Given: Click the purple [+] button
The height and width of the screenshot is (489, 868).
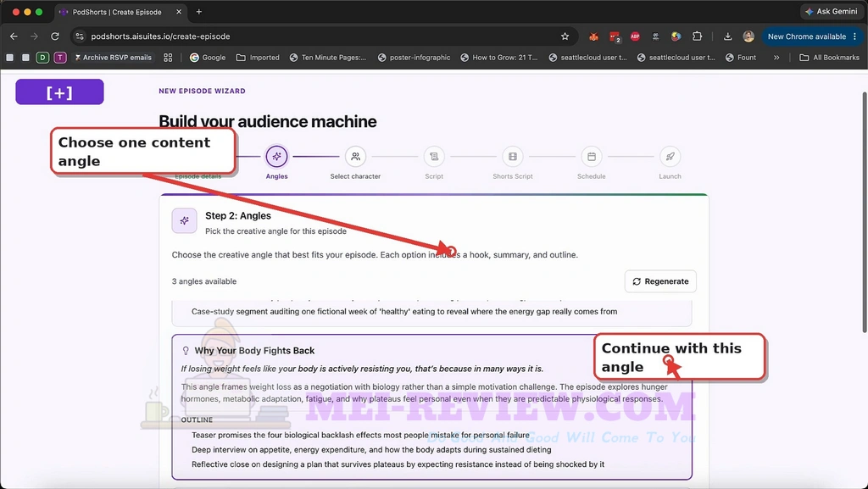Looking at the screenshot, I should point(60,92).
